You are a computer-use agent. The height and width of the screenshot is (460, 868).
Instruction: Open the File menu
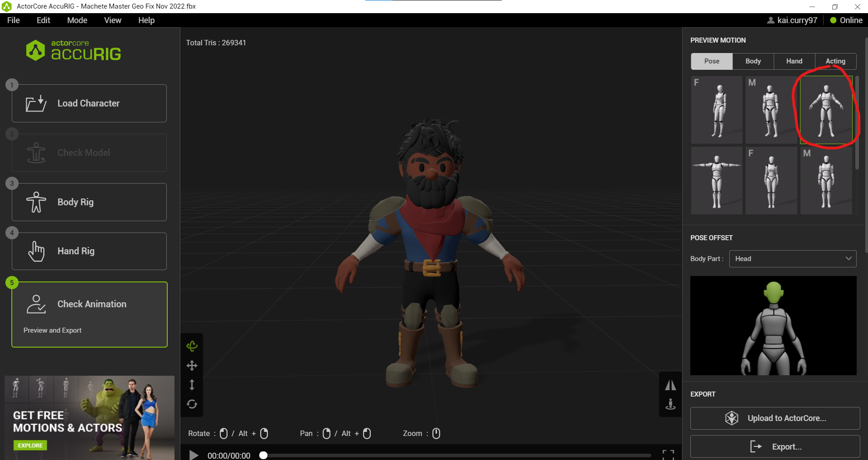click(x=14, y=20)
